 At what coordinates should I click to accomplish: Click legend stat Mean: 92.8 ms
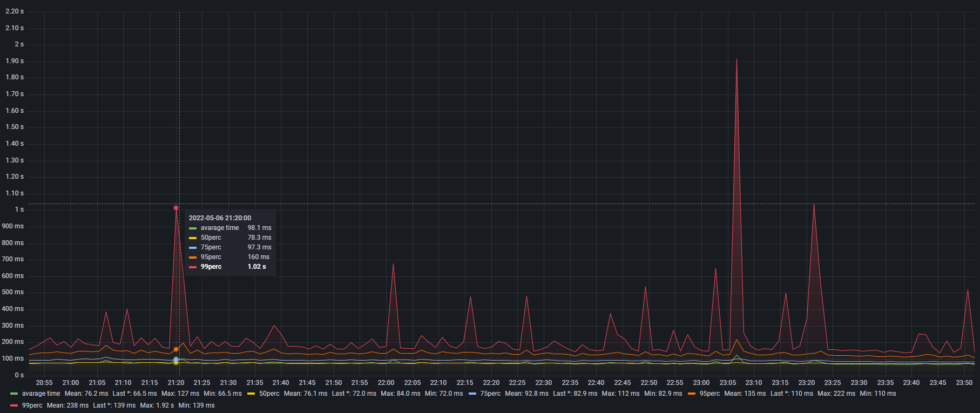pos(526,394)
